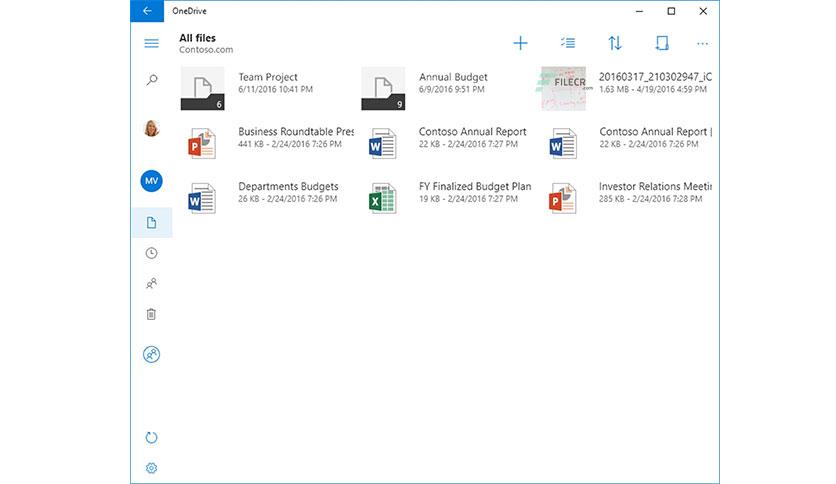
Task: Click the tablet view layout icon
Action: (662, 43)
